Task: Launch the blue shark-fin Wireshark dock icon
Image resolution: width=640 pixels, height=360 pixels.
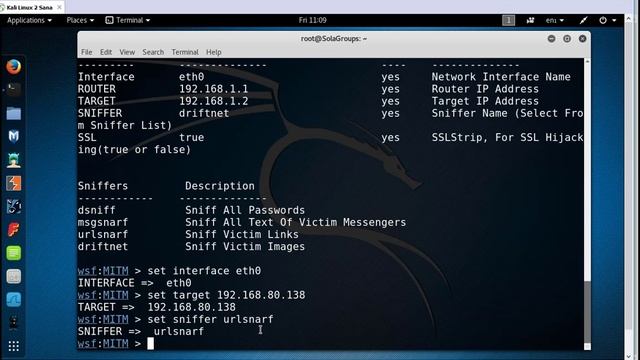Action: pyautogui.click(x=13, y=300)
